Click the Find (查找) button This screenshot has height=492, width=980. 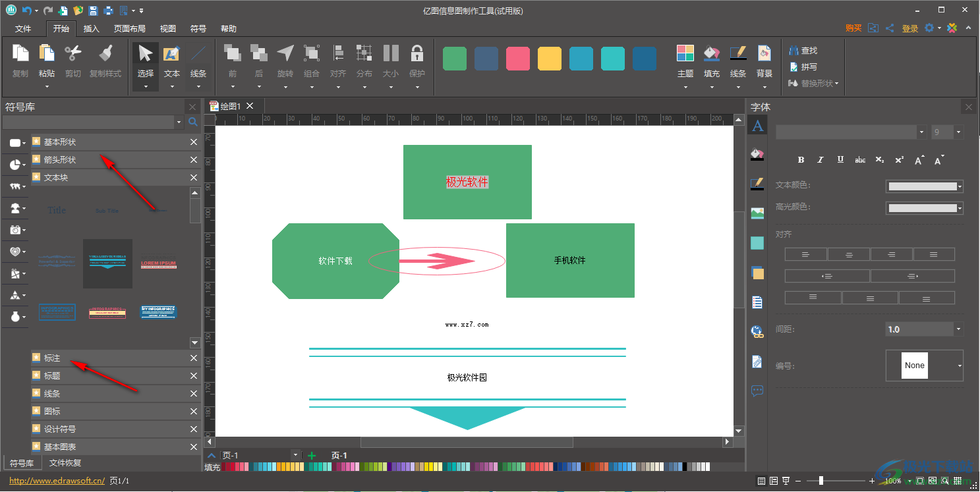click(804, 51)
